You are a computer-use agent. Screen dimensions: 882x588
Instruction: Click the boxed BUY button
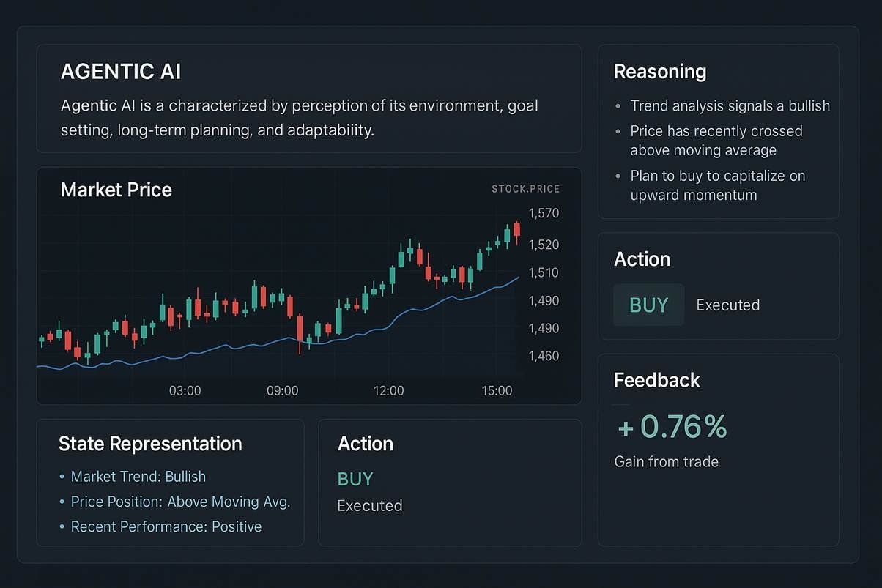point(648,305)
